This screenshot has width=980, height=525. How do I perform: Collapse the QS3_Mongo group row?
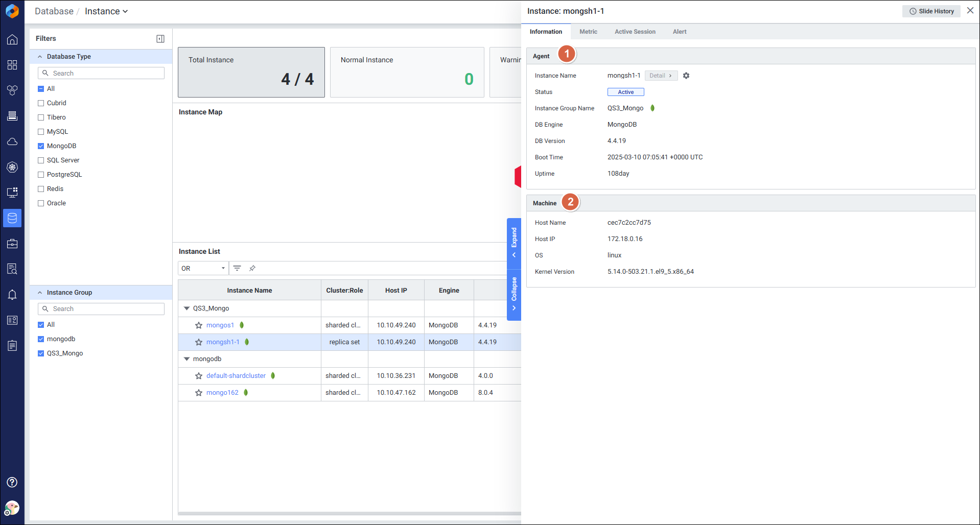186,308
